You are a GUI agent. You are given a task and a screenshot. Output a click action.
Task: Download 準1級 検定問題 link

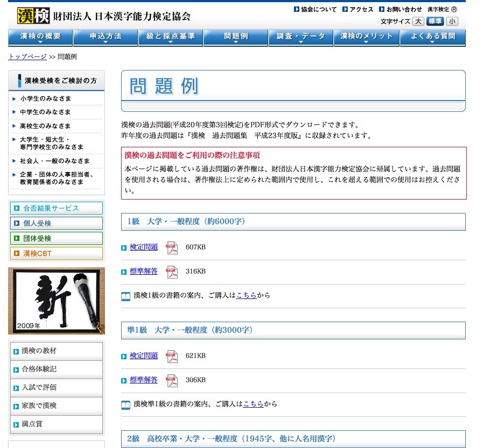point(144,355)
